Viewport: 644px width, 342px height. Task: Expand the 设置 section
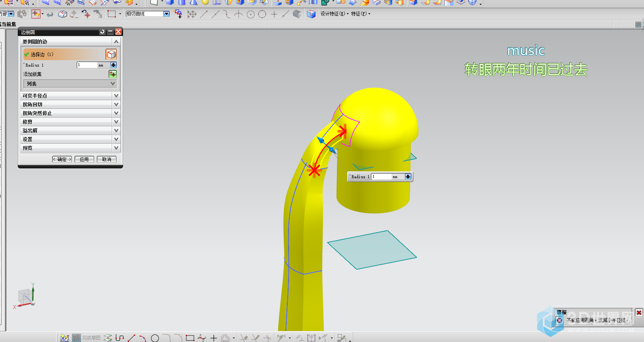pyautogui.click(x=70, y=139)
